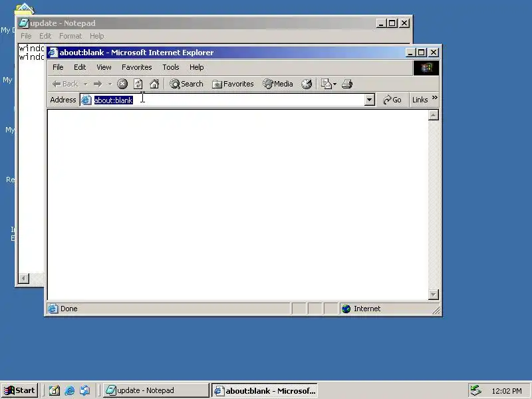This screenshot has width=532, height=399.
Task: Open the Media pane button
Action: point(278,84)
